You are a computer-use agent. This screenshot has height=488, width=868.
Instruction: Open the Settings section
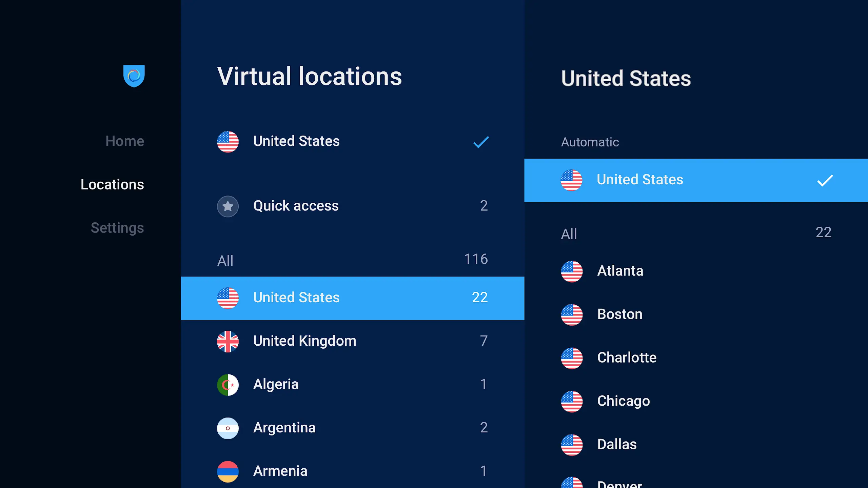pos(117,228)
